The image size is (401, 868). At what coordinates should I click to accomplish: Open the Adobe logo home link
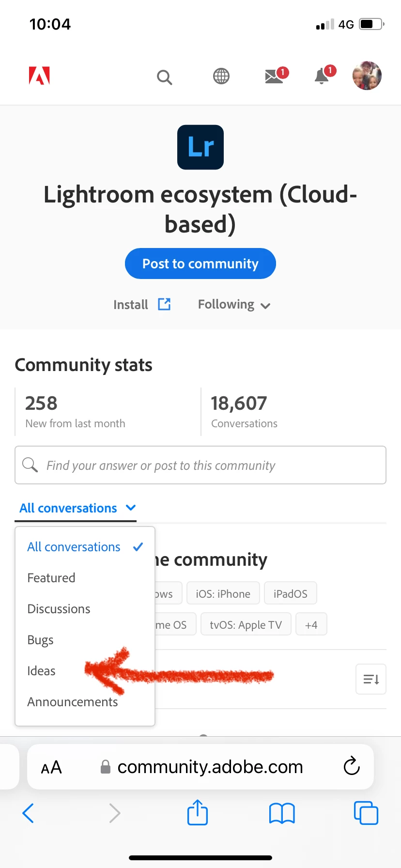39,76
